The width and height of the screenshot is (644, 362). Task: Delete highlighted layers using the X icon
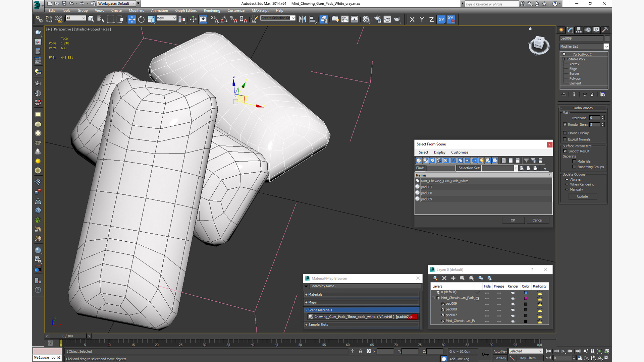point(444,278)
